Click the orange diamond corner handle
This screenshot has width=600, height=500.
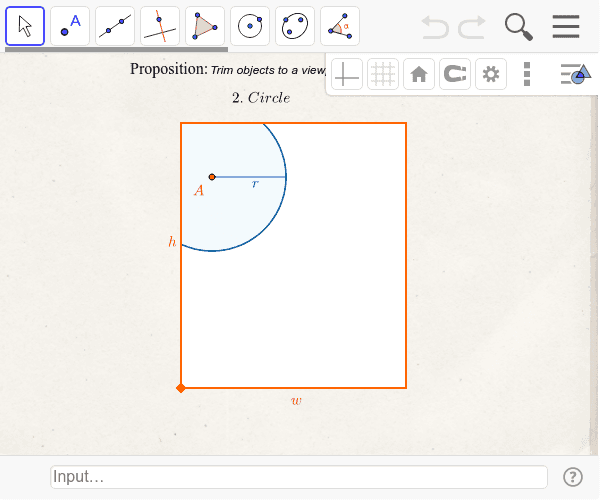click(181, 388)
